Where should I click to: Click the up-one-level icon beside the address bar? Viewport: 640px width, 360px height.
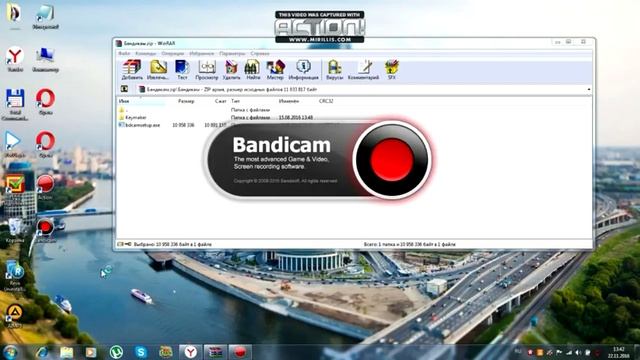tap(124, 89)
